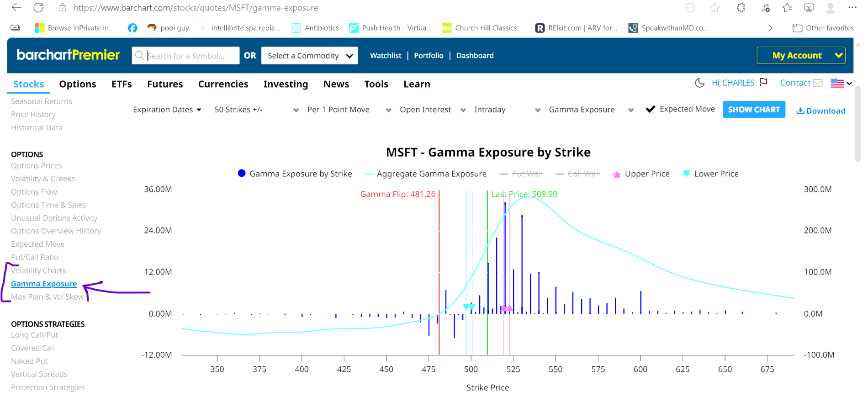Open the Futures menu tab
Screen dimensions: 868x397
click(165, 84)
